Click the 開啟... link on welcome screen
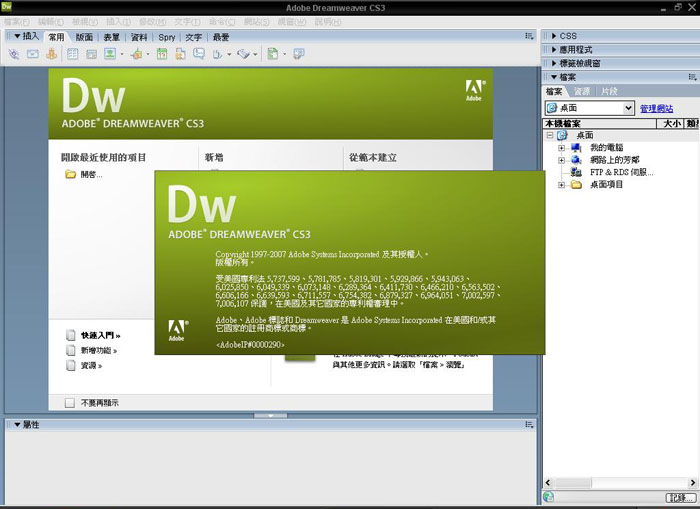The image size is (700, 509). point(91,175)
